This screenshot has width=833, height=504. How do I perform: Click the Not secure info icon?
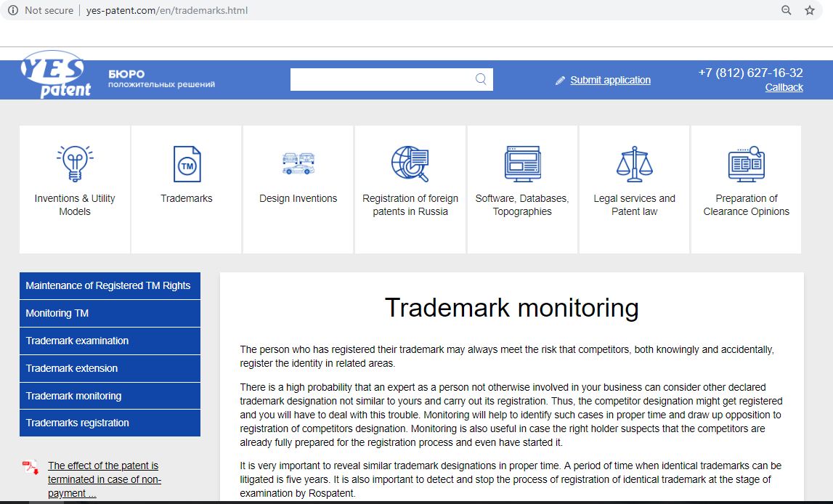pyautogui.click(x=13, y=10)
